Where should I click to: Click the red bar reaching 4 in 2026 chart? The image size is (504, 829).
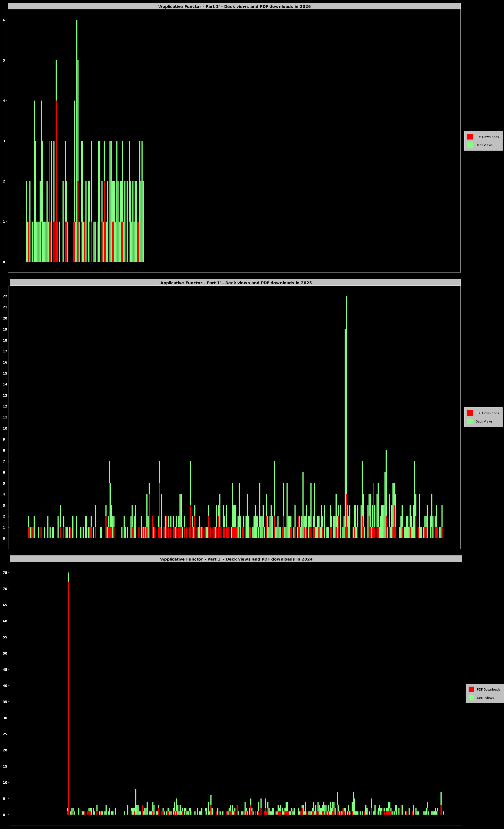tap(56, 182)
